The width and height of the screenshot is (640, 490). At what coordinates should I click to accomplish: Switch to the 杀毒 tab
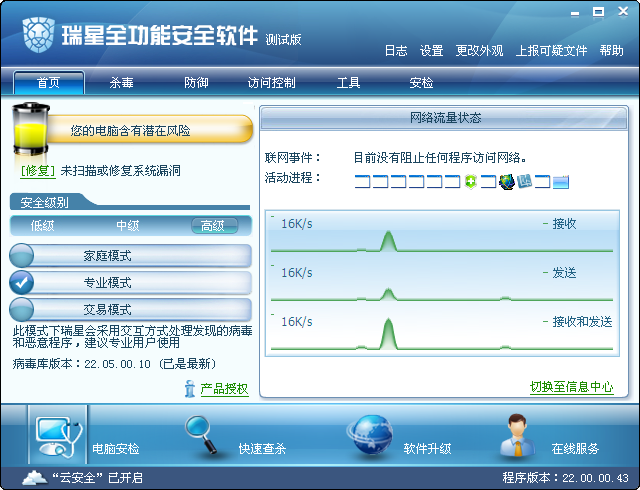[x=122, y=82]
